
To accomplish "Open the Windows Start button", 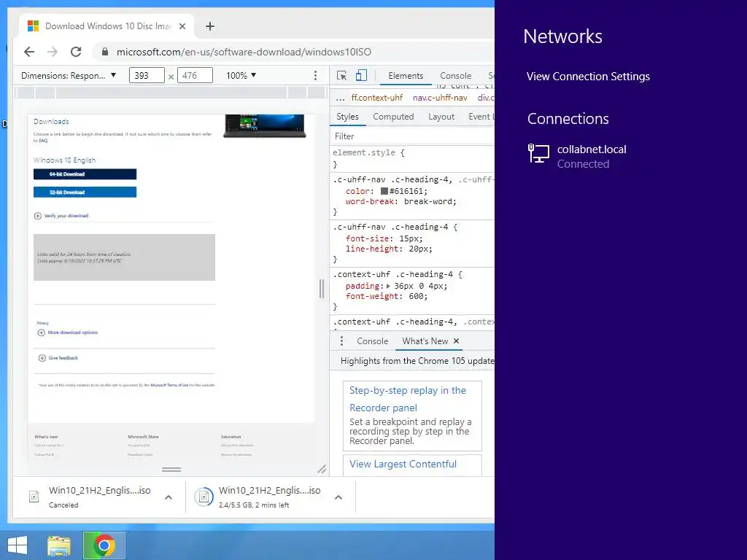I will (x=18, y=545).
